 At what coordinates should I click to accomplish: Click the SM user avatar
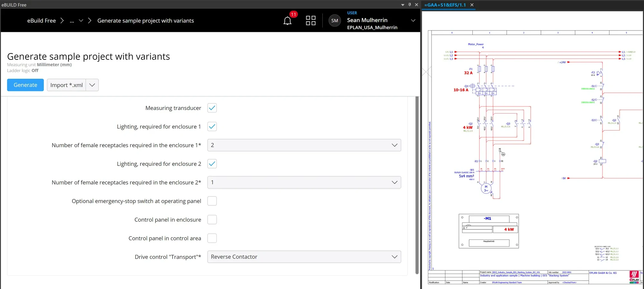[335, 21]
